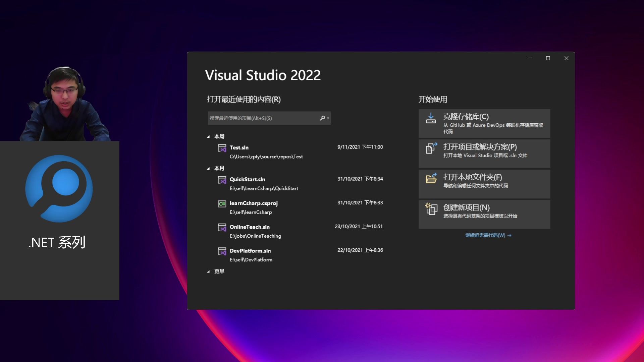Viewport: 644px width, 362px height.
Task: Click date 9/11/2021 下午11:00
Action: [x=360, y=147]
